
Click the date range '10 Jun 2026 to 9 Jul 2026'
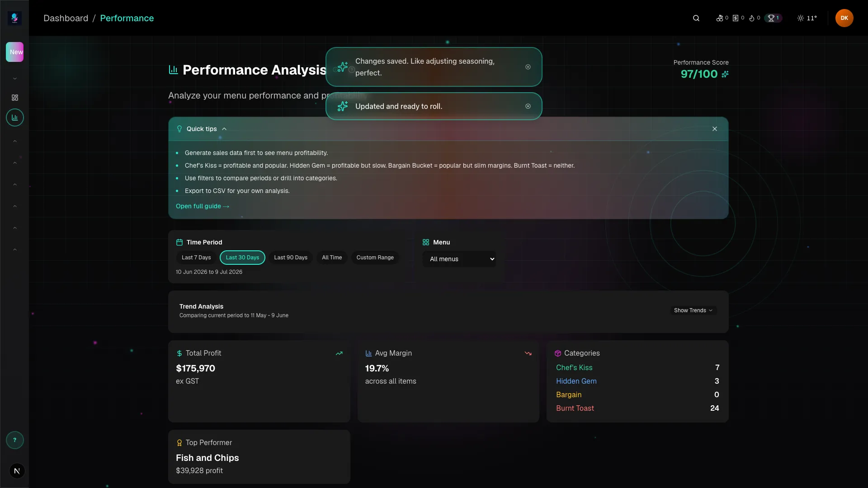(x=209, y=272)
